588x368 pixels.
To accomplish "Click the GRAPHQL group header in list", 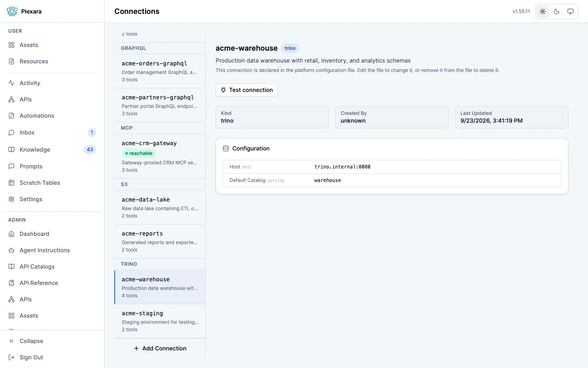I will tap(160, 48).
